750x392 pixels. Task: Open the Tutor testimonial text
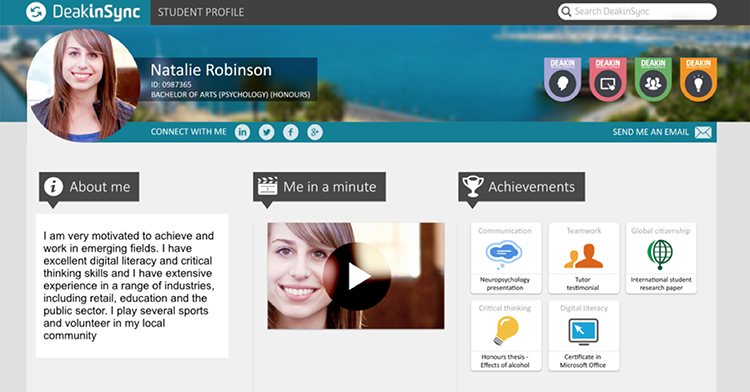(x=583, y=283)
